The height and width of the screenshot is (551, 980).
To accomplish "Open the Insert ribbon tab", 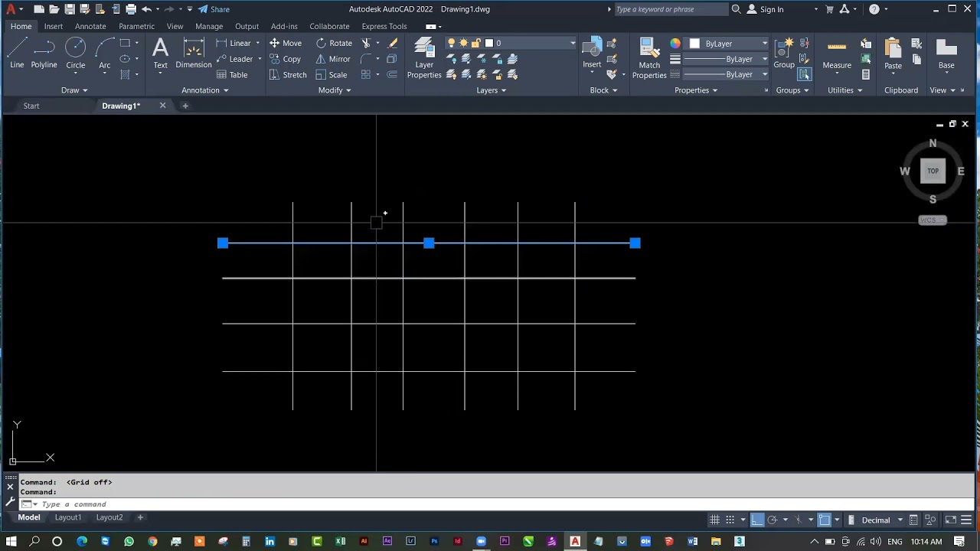I will click(x=54, y=26).
